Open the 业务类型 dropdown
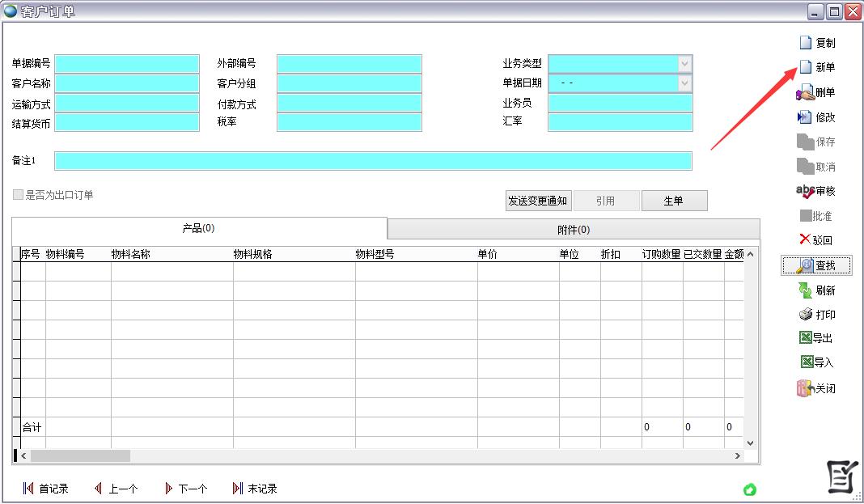Viewport: 864px width, 504px height. point(685,62)
